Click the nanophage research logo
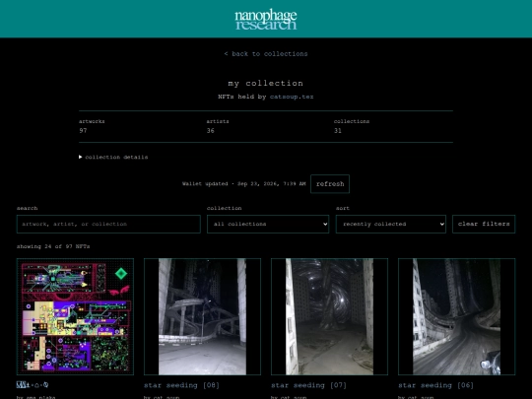 click(266, 20)
